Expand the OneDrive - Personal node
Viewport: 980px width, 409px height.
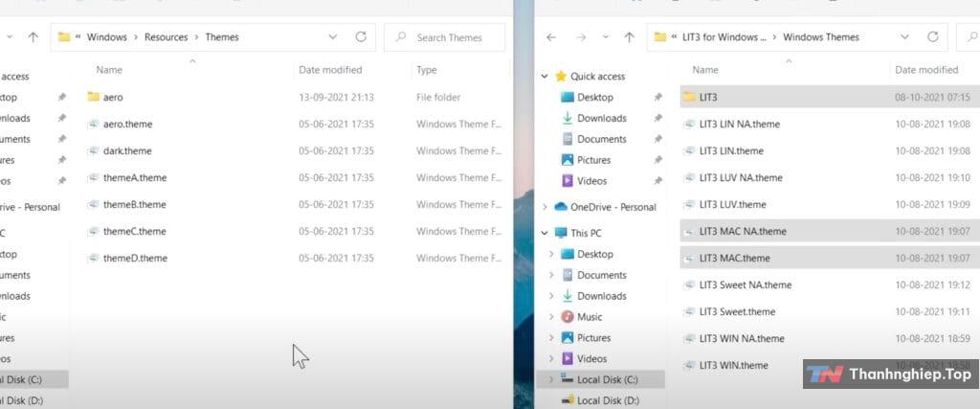546,207
